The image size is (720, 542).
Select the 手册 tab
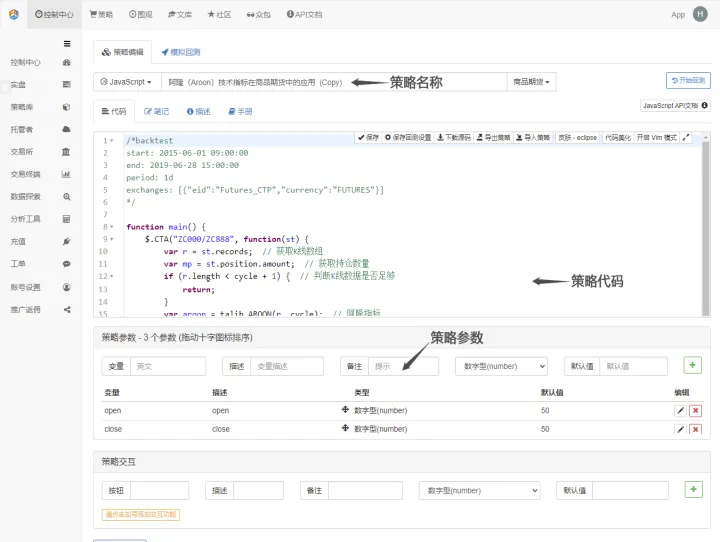click(x=240, y=111)
